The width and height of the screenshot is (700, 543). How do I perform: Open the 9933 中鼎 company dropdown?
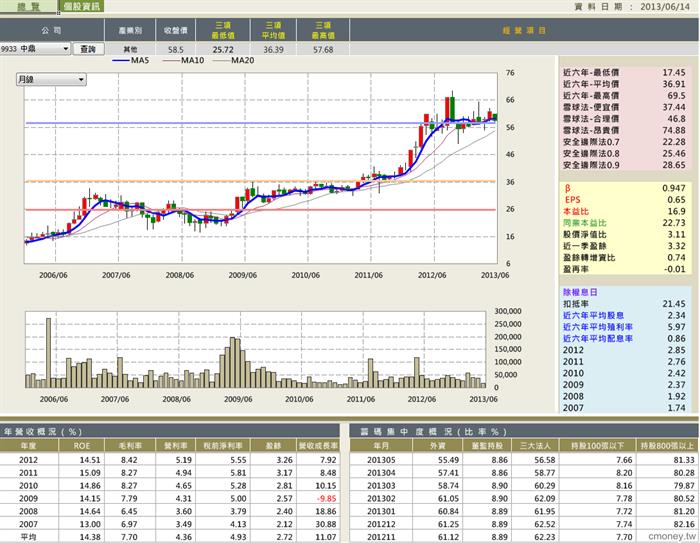35,49
